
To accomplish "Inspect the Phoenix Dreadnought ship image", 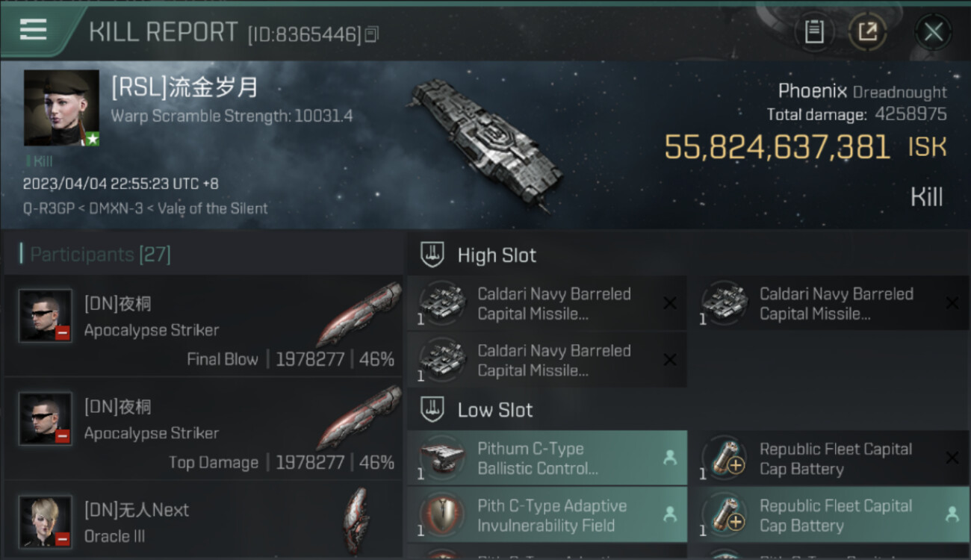I will click(485, 142).
